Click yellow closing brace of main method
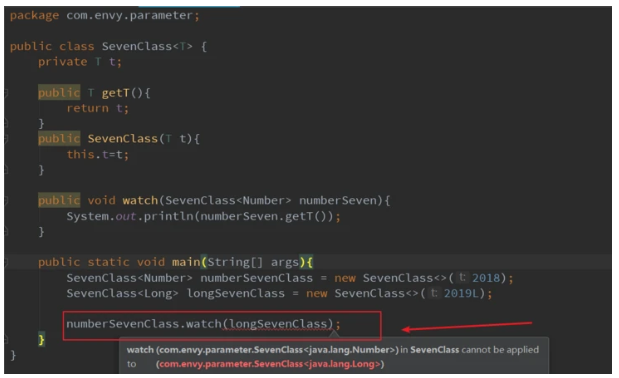This screenshot has height=378, width=619. [x=41, y=339]
